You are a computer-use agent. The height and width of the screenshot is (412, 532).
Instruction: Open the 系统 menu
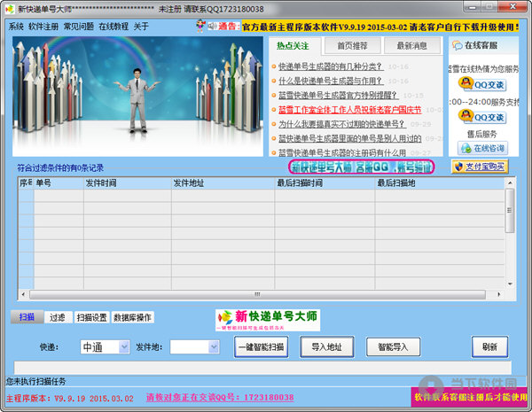coord(16,27)
